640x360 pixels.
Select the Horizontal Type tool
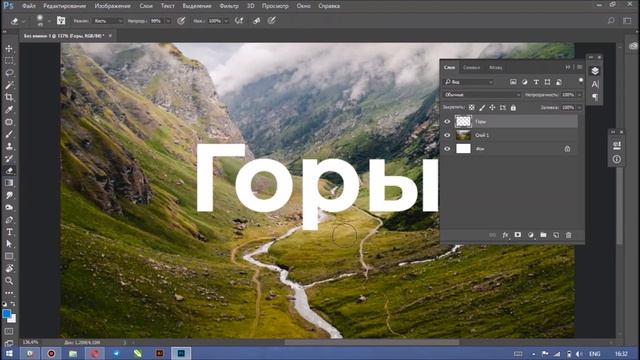(9, 232)
